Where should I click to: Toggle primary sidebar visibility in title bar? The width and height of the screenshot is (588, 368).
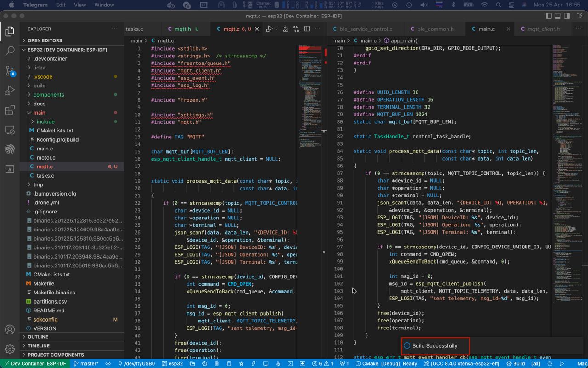(x=548, y=16)
